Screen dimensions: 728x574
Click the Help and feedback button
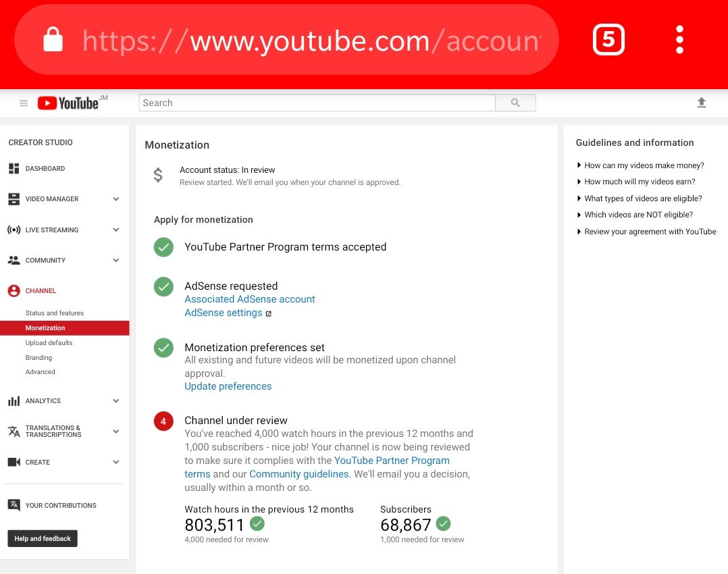(43, 539)
